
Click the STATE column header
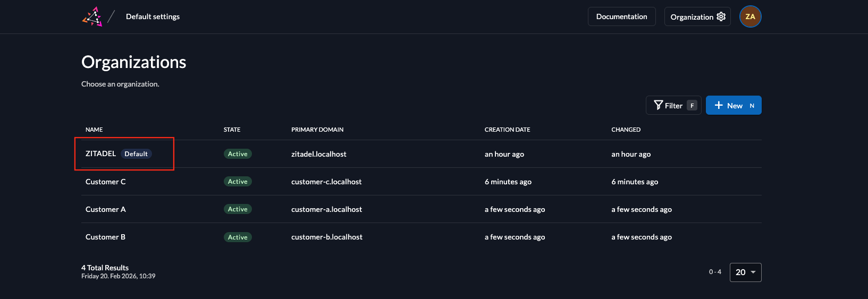232,130
